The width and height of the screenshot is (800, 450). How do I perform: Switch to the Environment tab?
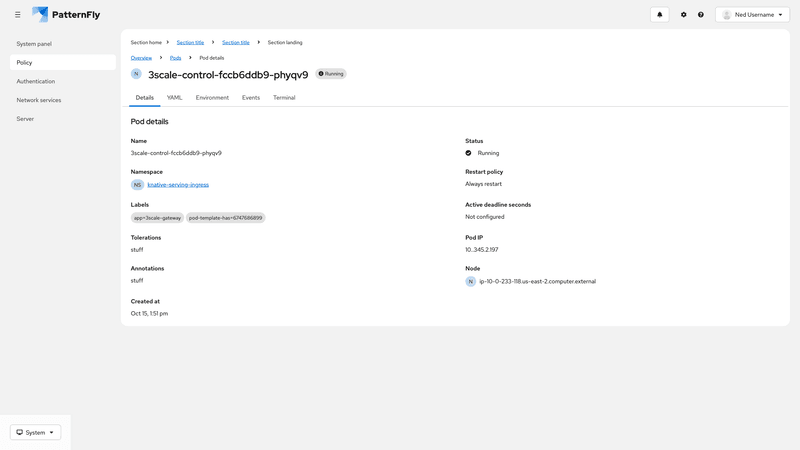pyautogui.click(x=212, y=98)
